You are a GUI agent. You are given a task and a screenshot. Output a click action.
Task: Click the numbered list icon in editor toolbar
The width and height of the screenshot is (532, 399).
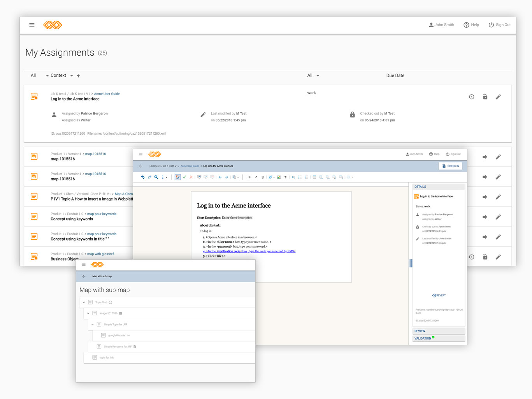coord(306,177)
